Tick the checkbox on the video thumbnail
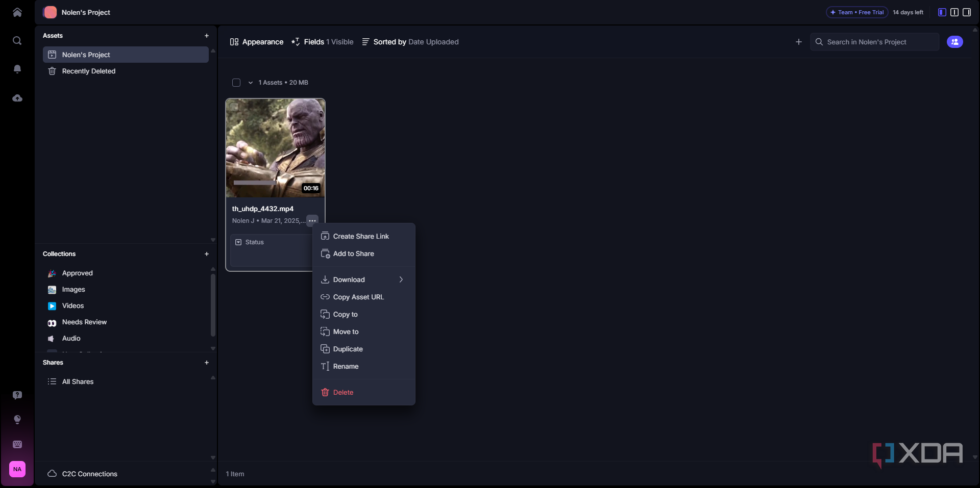Screen dimensions: 980x488 click(x=234, y=107)
